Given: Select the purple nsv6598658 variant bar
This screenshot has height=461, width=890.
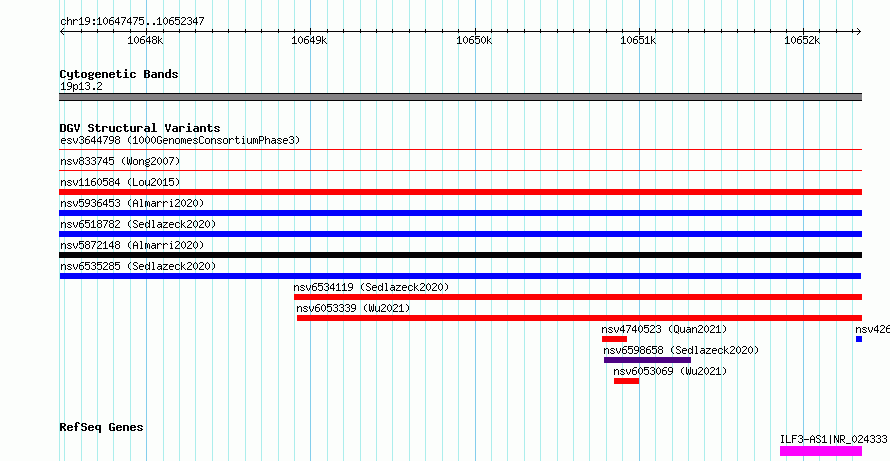Looking at the screenshot, I should 648,360.
